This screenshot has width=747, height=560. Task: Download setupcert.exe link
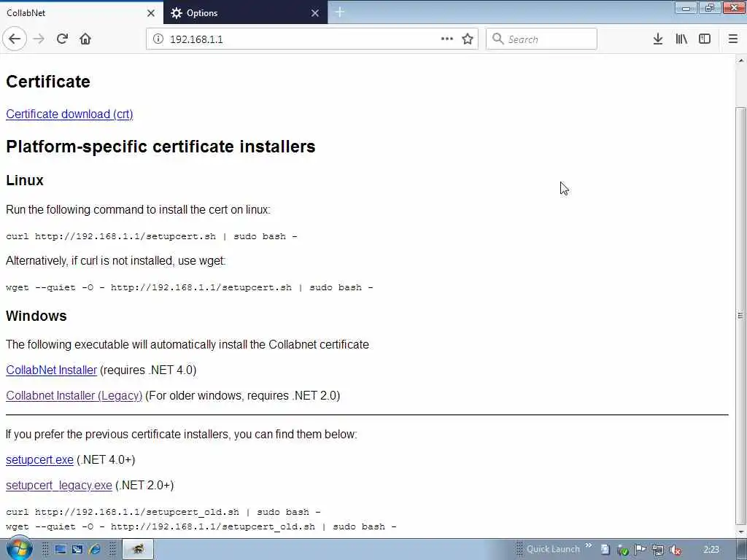click(39, 459)
